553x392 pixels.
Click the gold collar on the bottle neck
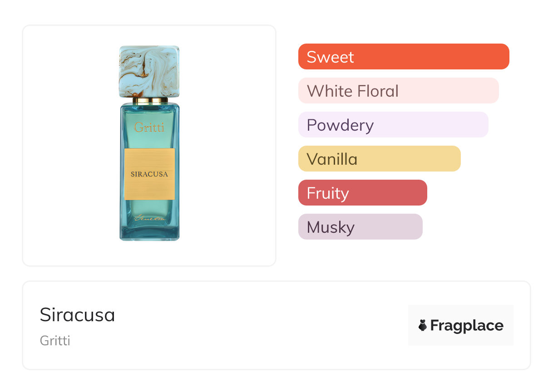(x=149, y=101)
